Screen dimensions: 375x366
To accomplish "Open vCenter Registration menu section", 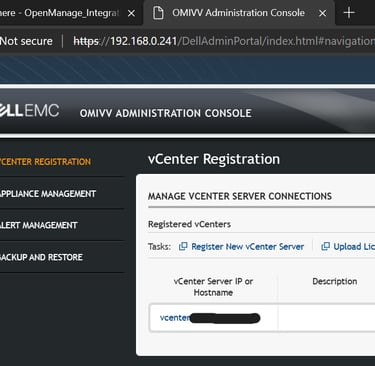I will 45,162.
